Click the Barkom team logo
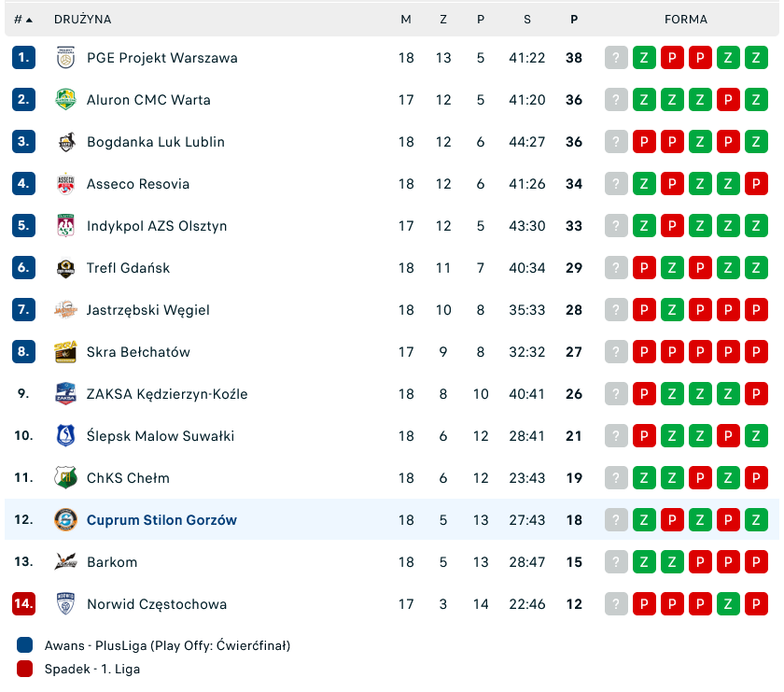 point(65,562)
